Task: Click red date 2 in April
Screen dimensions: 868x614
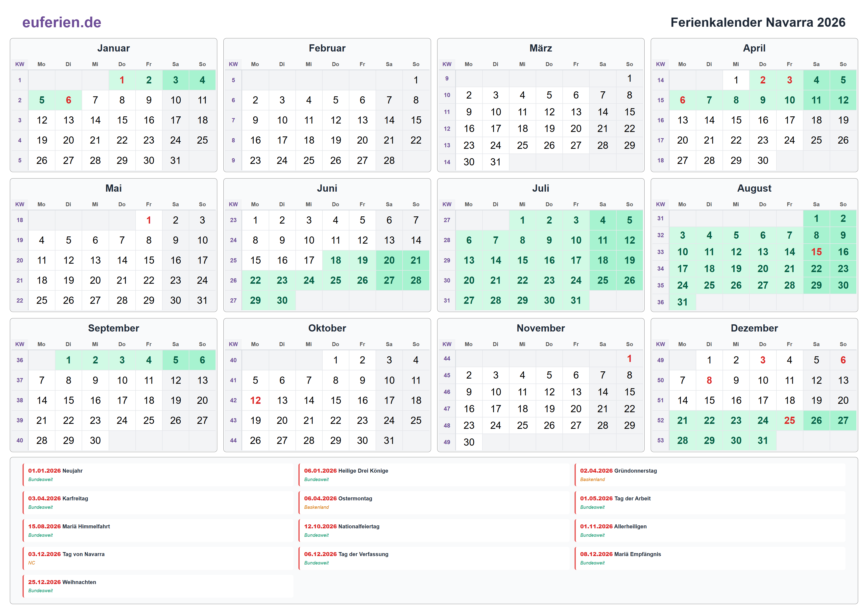Action: click(x=763, y=80)
